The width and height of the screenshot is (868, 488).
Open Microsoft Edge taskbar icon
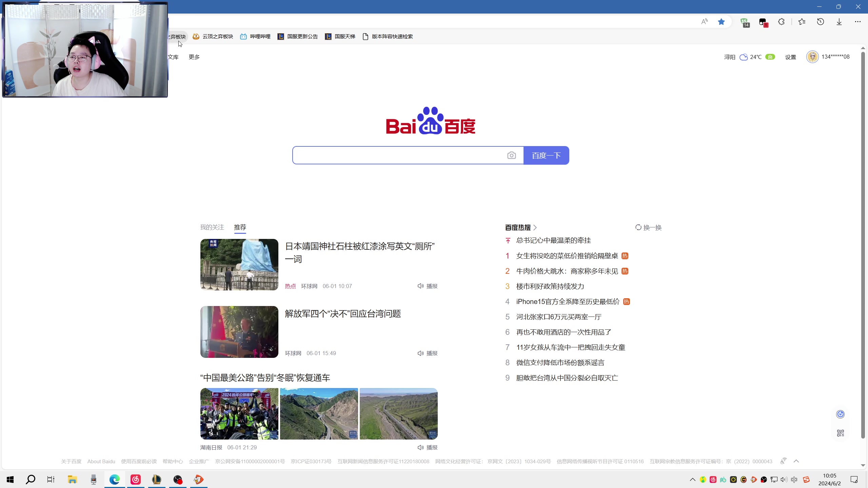coord(115,480)
